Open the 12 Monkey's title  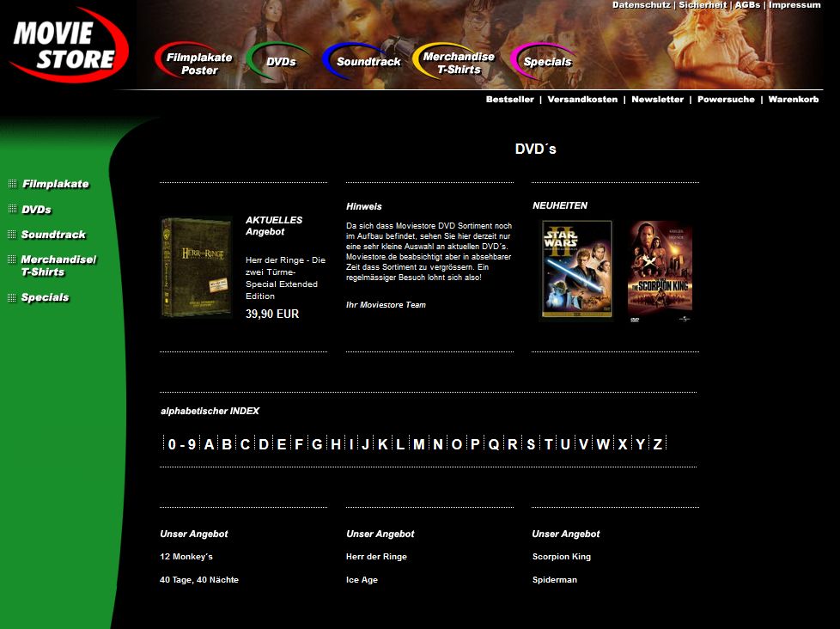tap(186, 557)
